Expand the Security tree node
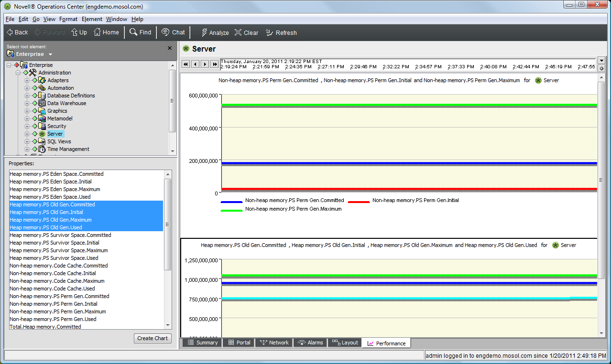This screenshot has height=364, width=611. (x=27, y=126)
